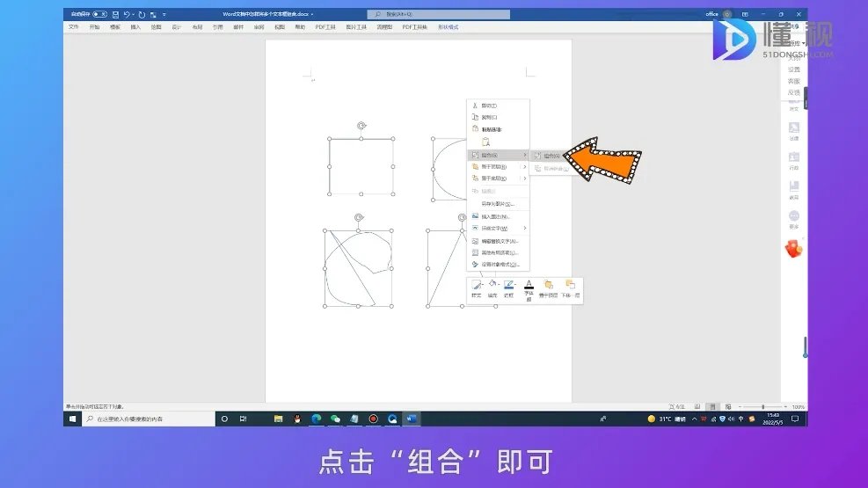The width and height of the screenshot is (868, 488).
Task: Choose 另存为图片 (Save as Picture) entry
Action: [499, 204]
